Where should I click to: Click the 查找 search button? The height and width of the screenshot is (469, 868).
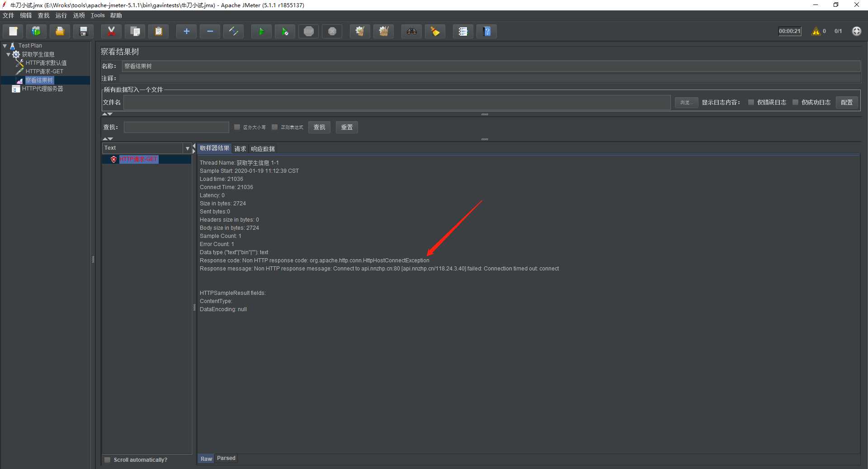pos(319,127)
